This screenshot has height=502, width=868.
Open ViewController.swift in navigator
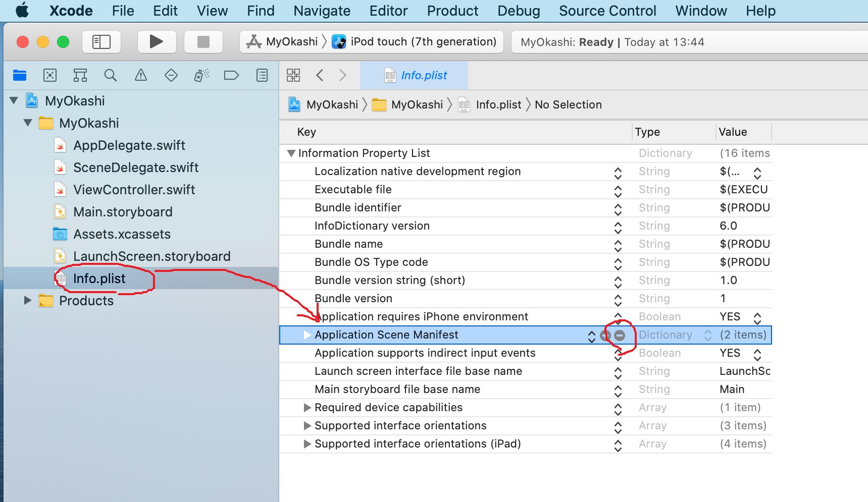pos(134,190)
